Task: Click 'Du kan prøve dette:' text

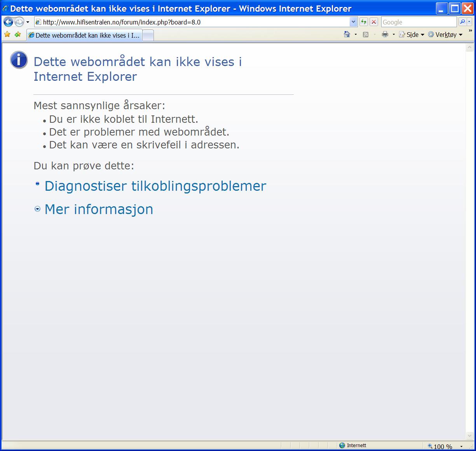Action: point(84,166)
